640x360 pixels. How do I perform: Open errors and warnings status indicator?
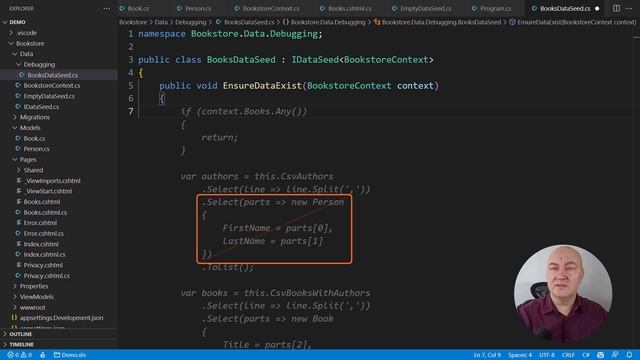pyautogui.click(x=19, y=355)
